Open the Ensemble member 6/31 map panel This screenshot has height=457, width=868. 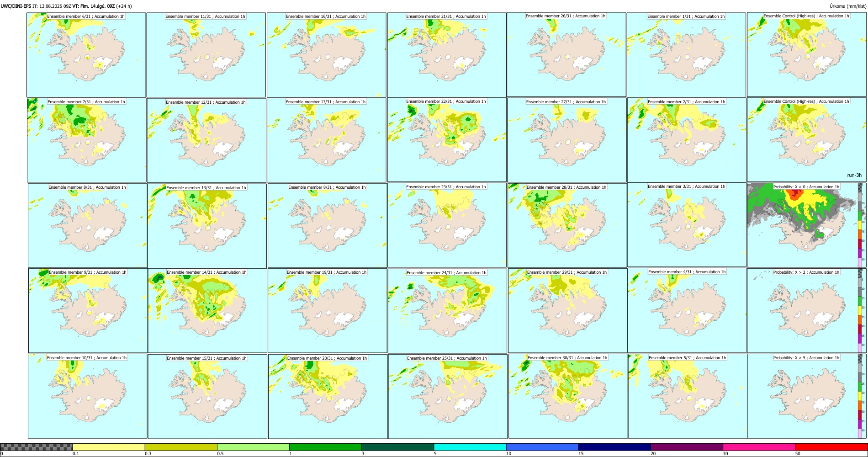click(x=86, y=54)
